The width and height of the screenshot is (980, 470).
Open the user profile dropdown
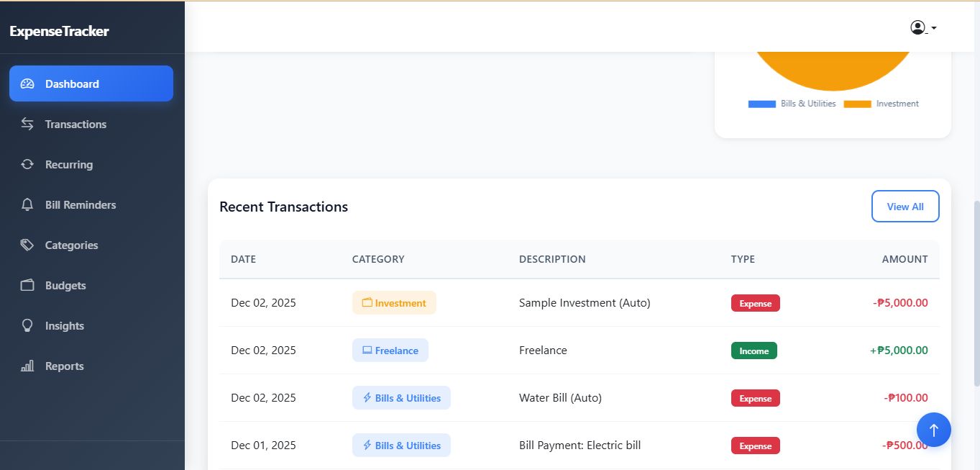coord(922,27)
